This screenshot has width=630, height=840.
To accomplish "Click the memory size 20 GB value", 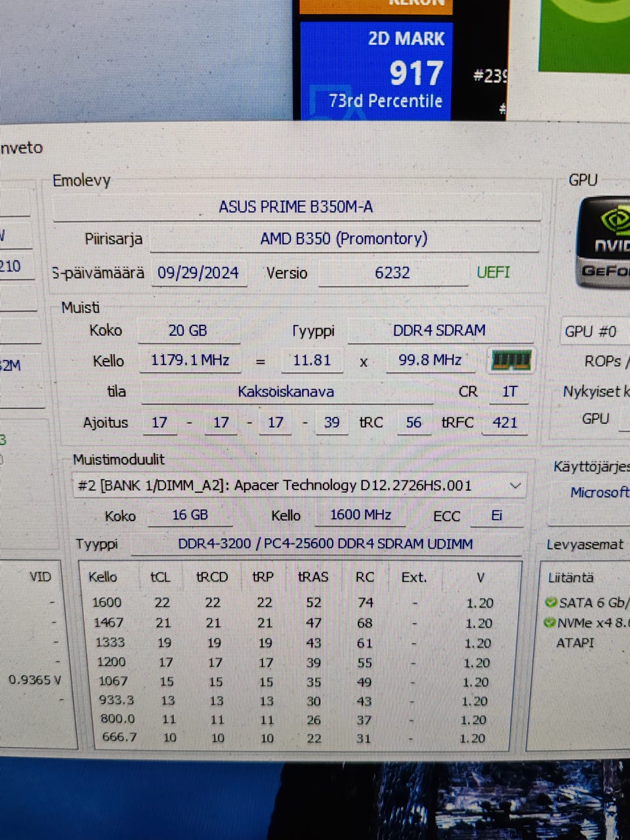I will pyautogui.click(x=188, y=330).
